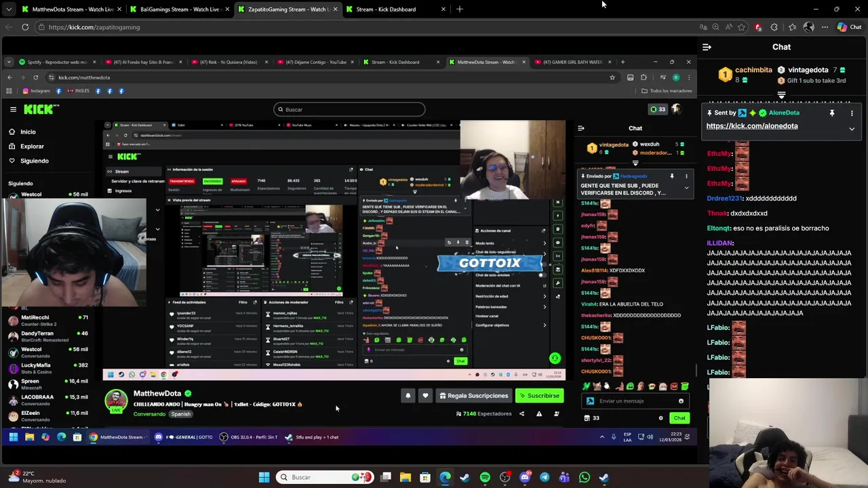The height and width of the screenshot is (488, 868).
Task: Open outer browser settings and more menu
Action: click(x=825, y=27)
